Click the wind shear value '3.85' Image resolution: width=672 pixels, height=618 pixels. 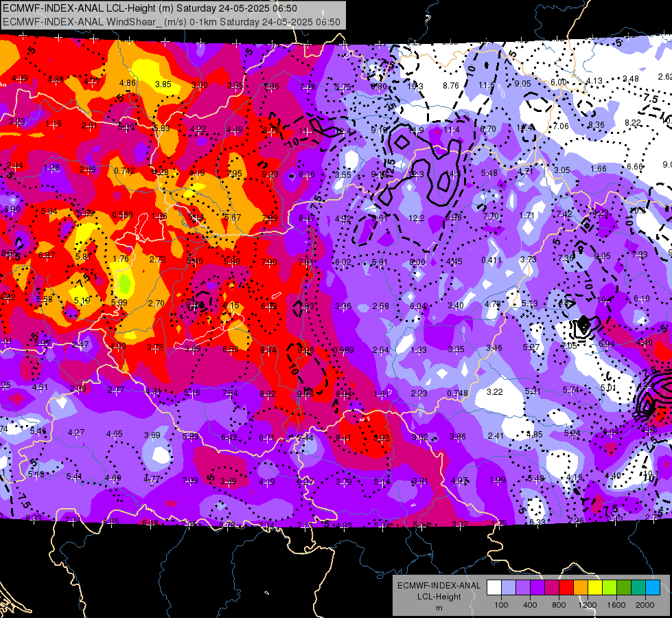163,84
